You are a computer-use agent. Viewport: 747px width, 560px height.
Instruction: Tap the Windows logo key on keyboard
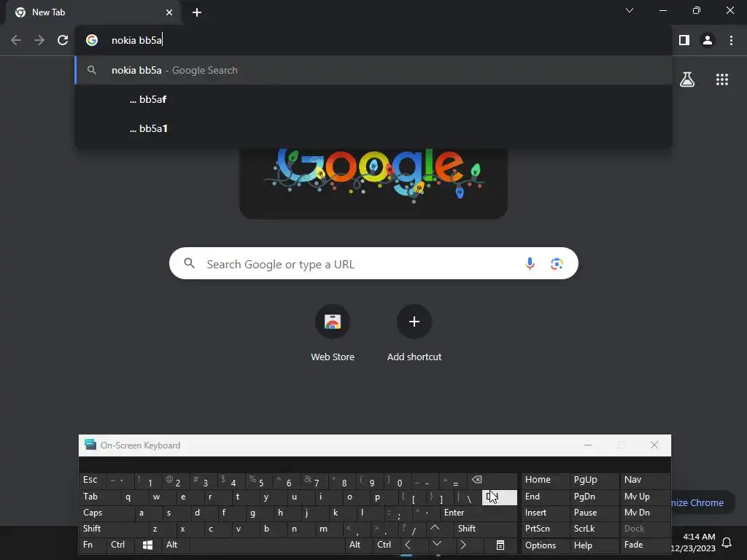pos(147,545)
